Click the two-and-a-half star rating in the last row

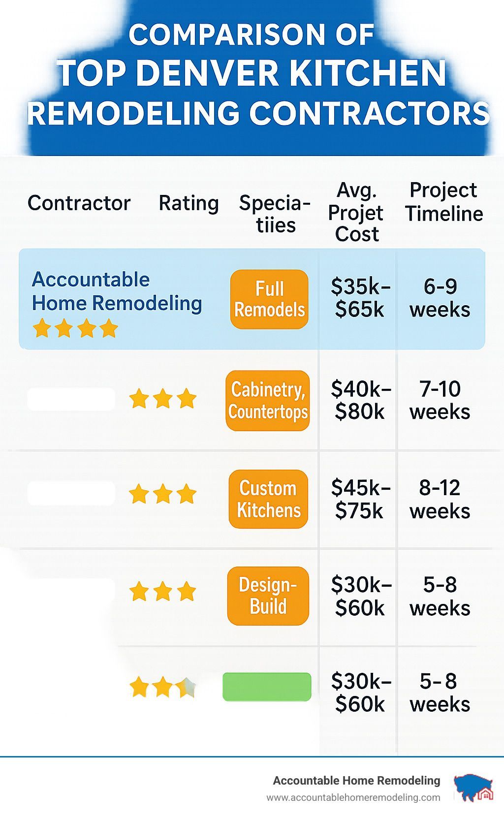pos(163,687)
